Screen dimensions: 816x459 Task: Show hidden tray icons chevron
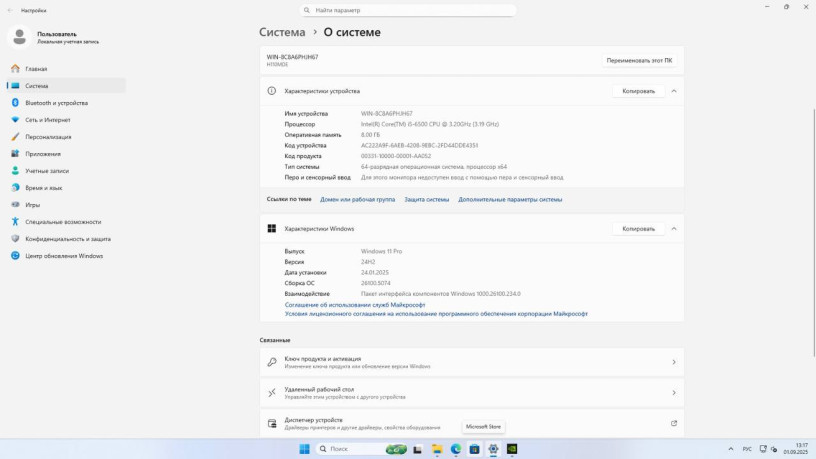[731, 449]
